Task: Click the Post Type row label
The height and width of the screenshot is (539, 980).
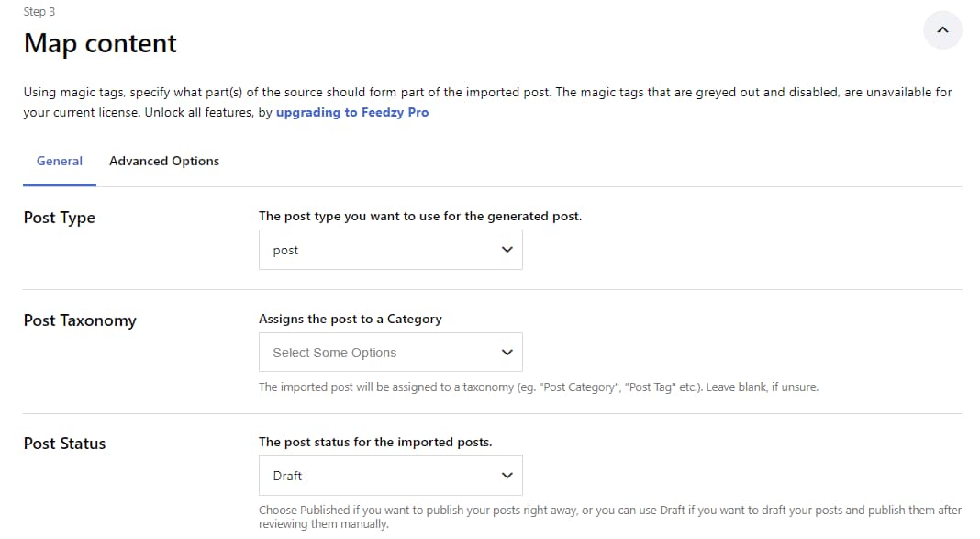Action: coord(59,218)
